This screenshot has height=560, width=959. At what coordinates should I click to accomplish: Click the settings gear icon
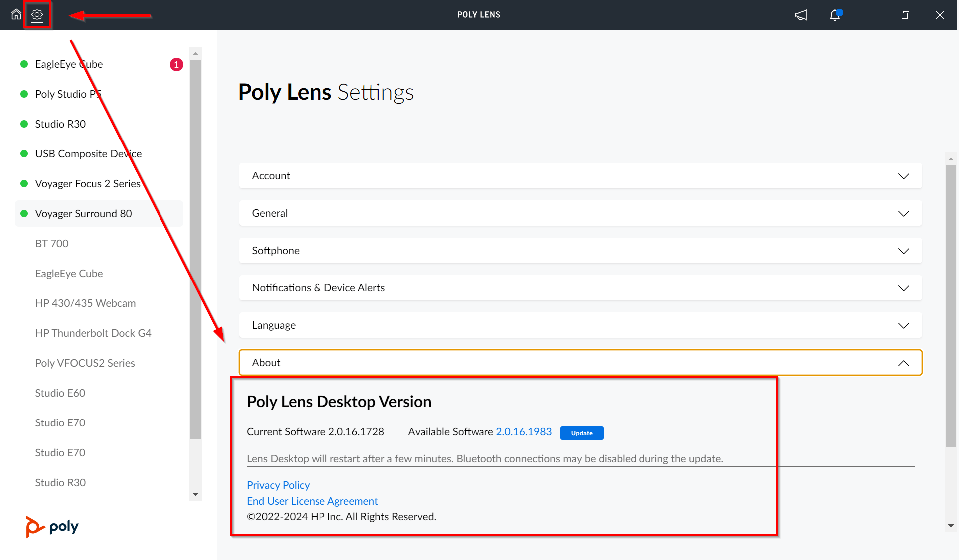coord(37,14)
